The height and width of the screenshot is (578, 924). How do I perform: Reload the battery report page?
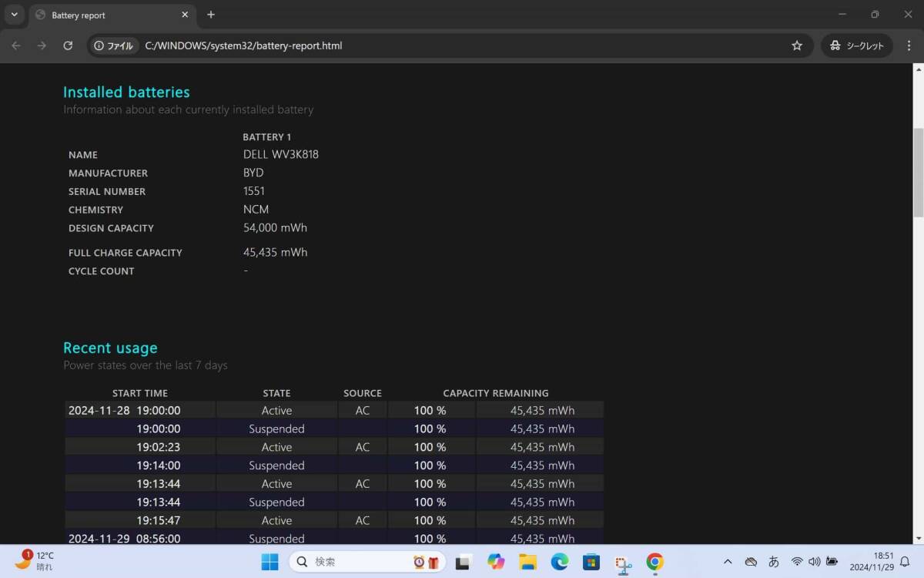[x=68, y=45]
